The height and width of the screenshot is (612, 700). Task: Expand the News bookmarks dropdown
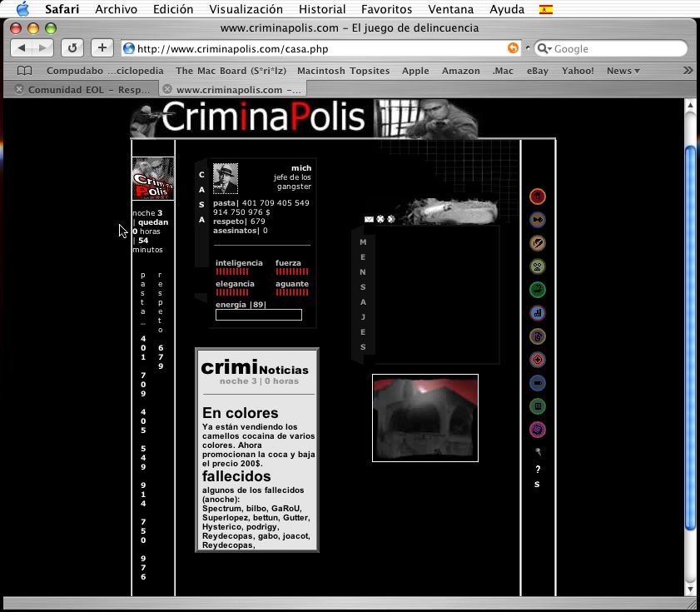pyautogui.click(x=623, y=71)
